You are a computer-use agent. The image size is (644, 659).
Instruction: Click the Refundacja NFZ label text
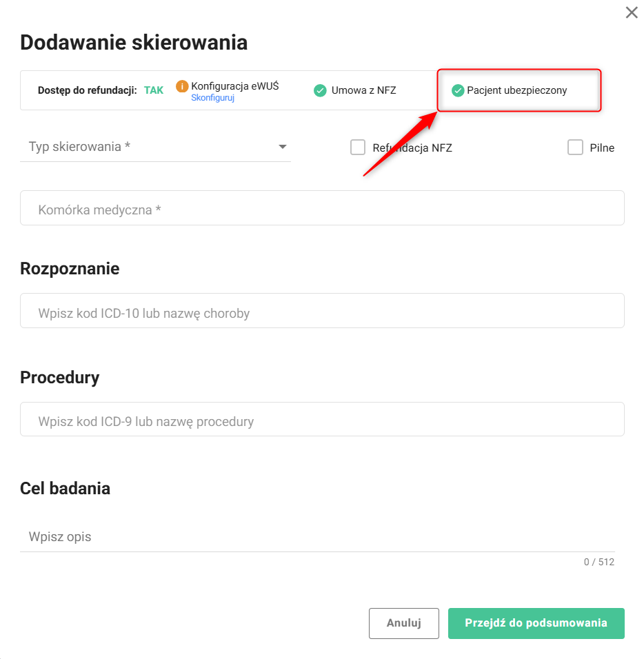click(x=412, y=148)
